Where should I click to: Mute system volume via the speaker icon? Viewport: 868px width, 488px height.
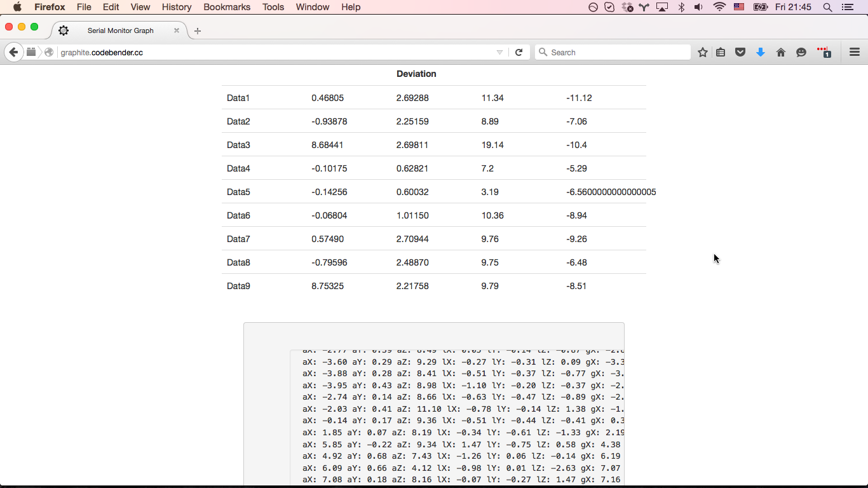[699, 7]
